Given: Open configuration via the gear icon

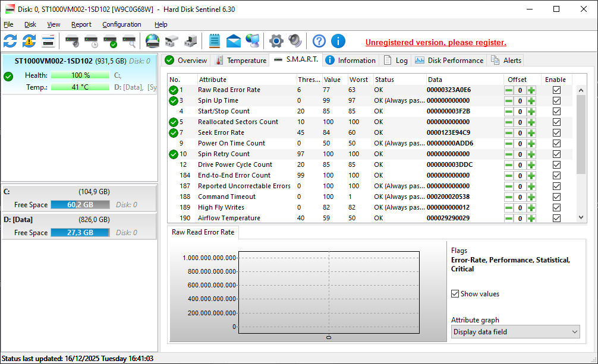Looking at the screenshot, I should coord(276,41).
